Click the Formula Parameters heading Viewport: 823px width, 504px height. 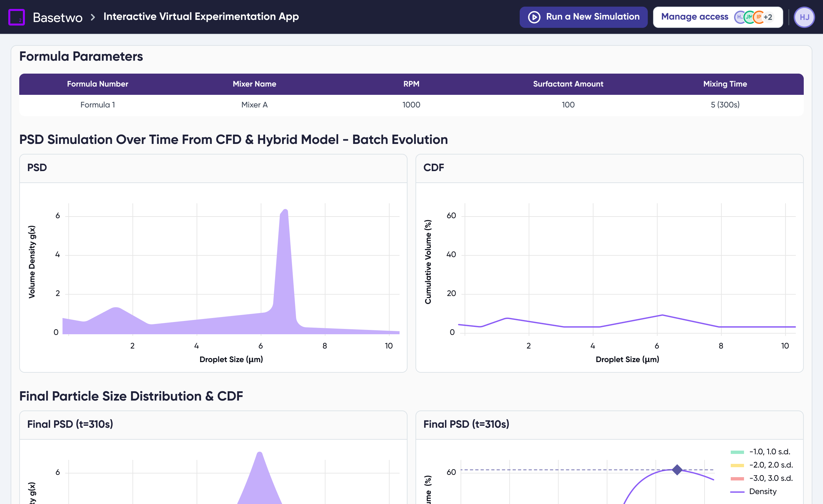coord(81,56)
